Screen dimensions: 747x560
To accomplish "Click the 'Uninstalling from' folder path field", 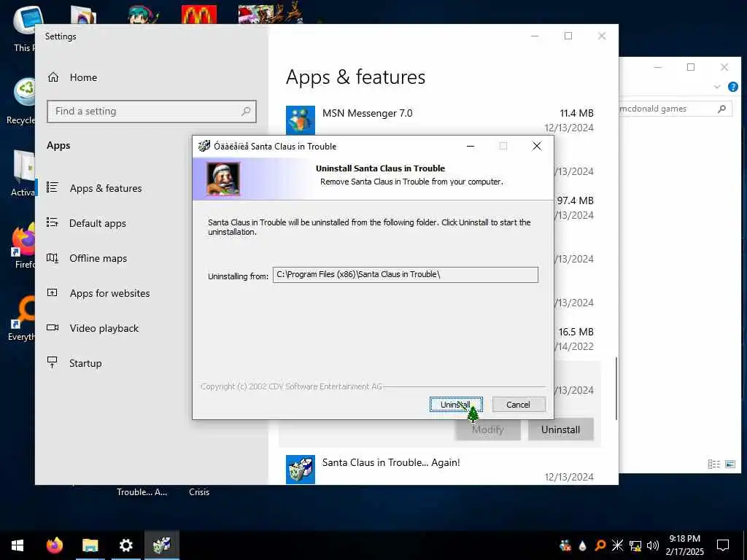I will click(x=406, y=274).
